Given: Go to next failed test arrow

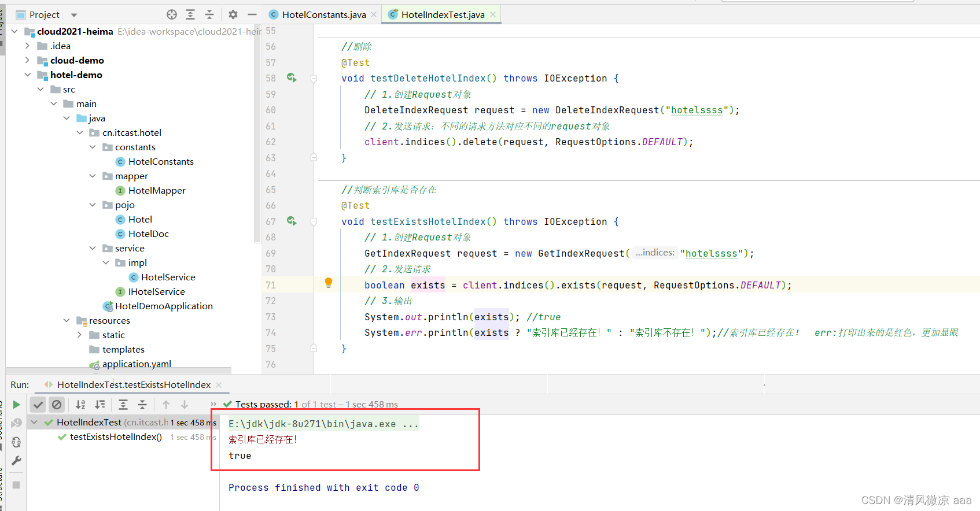Looking at the screenshot, I should pos(185,405).
